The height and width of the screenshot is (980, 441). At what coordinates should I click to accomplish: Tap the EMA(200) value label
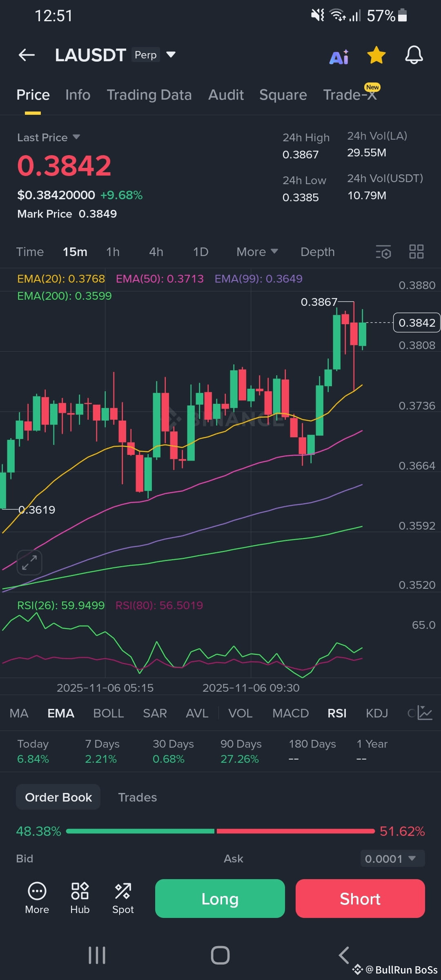65,296
